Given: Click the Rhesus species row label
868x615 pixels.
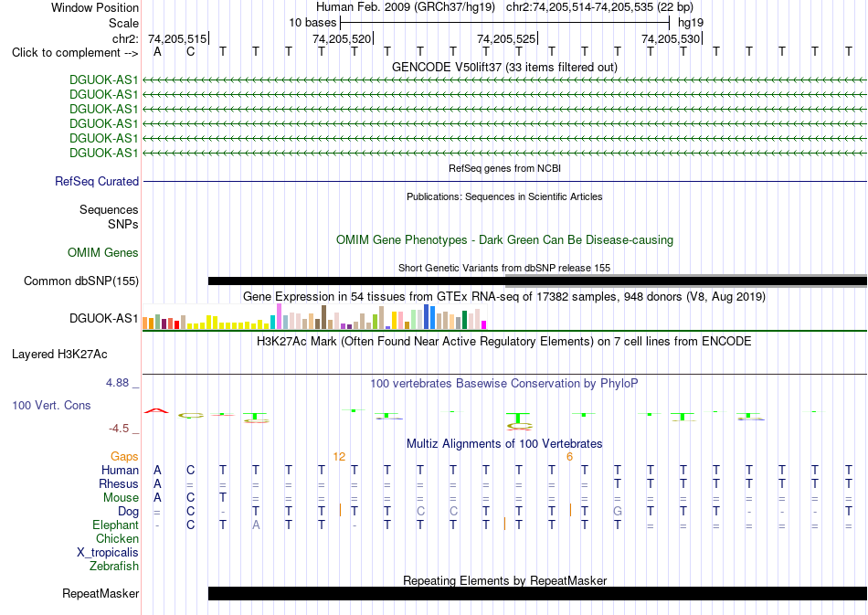Looking at the screenshot, I should click(x=119, y=483).
